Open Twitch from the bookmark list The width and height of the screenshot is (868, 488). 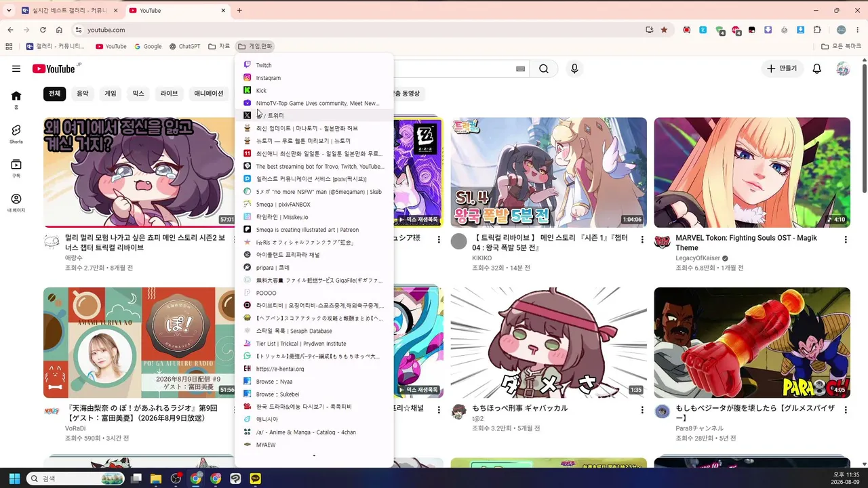[x=314, y=65]
